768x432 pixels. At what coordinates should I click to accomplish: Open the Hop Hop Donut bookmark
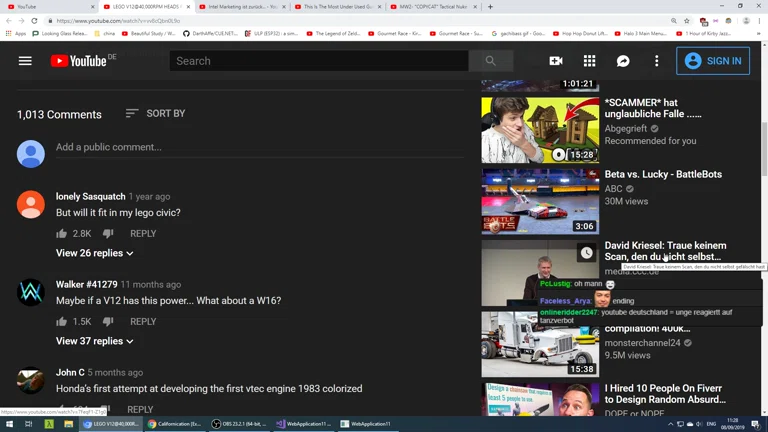pyautogui.click(x=580, y=33)
